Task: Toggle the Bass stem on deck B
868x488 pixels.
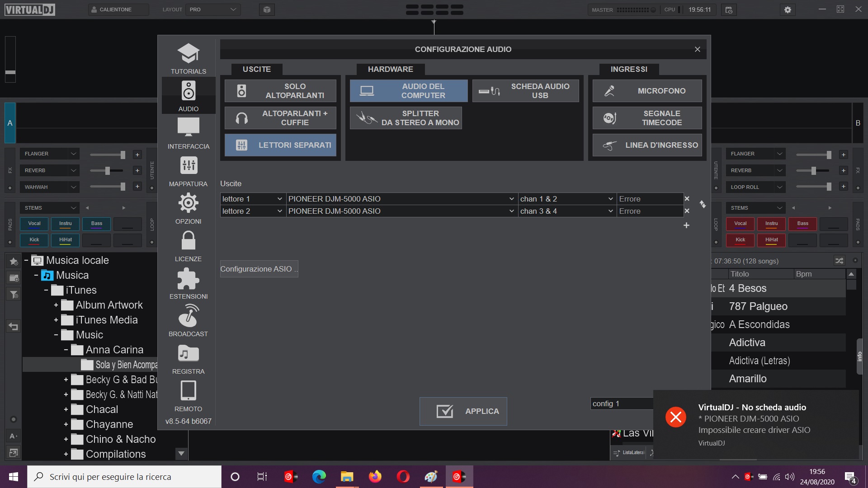Action: click(x=802, y=224)
